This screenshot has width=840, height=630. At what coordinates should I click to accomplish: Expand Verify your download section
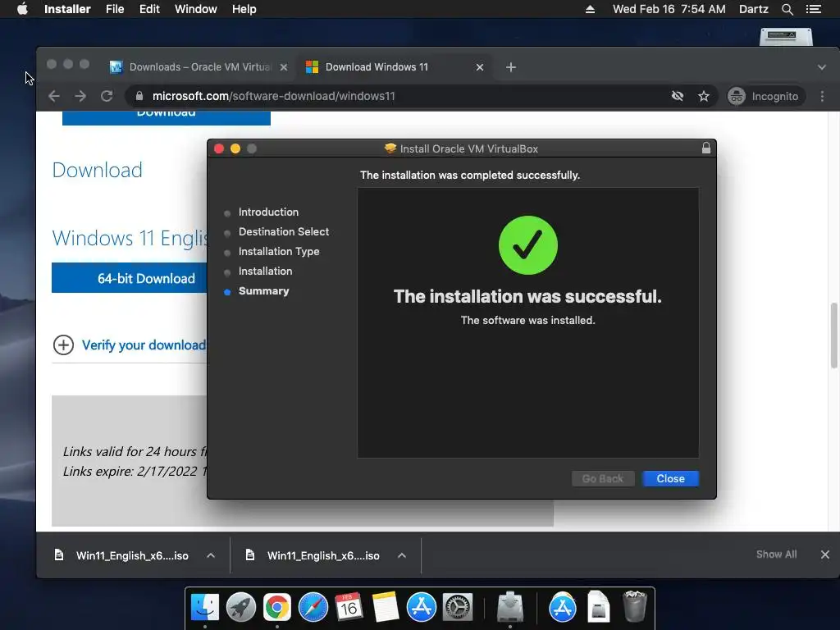pyautogui.click(x=130, y=345)
